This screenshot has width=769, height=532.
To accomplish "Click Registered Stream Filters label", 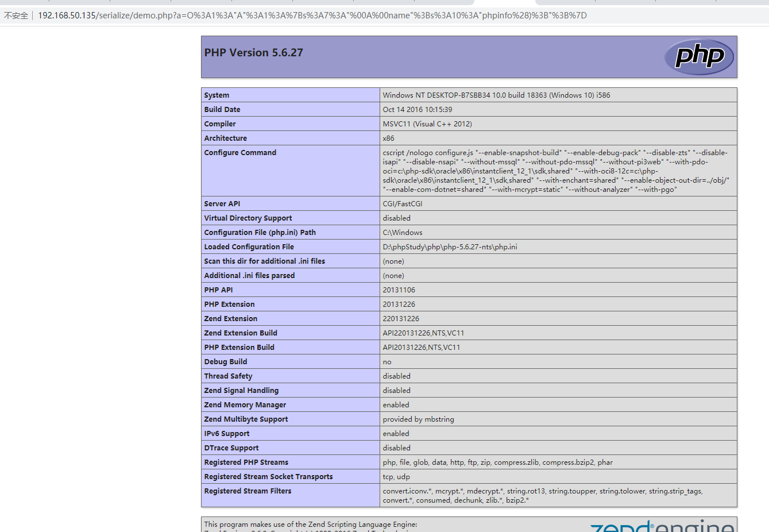I will [248, 491].
